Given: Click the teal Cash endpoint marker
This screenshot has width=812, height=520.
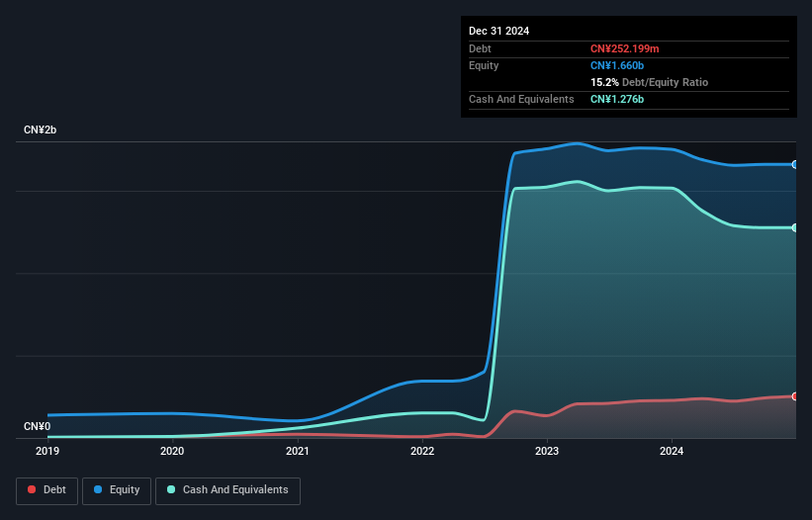Looking at the screenshot, I should pos(795,227).
